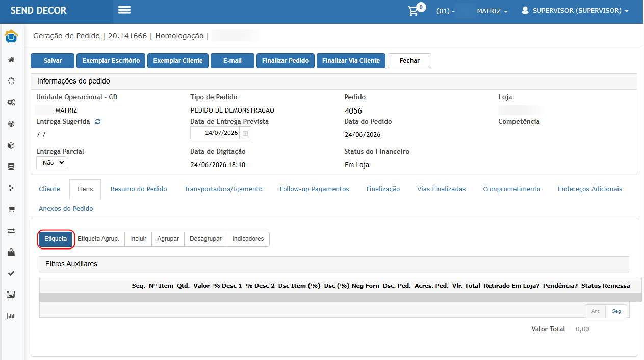Viewport: 644px width, 360px height.
Task: Click the shopping bag sidebar icon
Action: tap(11, 252)
